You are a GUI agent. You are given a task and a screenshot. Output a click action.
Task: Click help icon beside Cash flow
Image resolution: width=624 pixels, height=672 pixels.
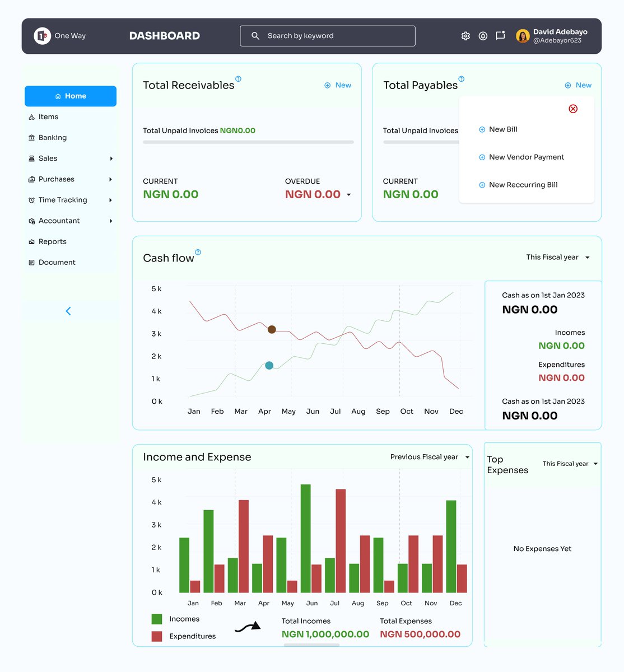[198, 252]
